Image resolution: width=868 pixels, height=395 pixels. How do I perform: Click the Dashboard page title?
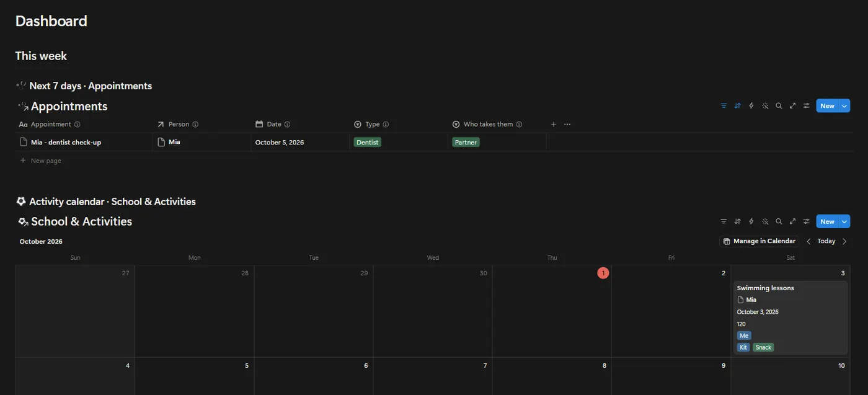[x=51, y=21]
